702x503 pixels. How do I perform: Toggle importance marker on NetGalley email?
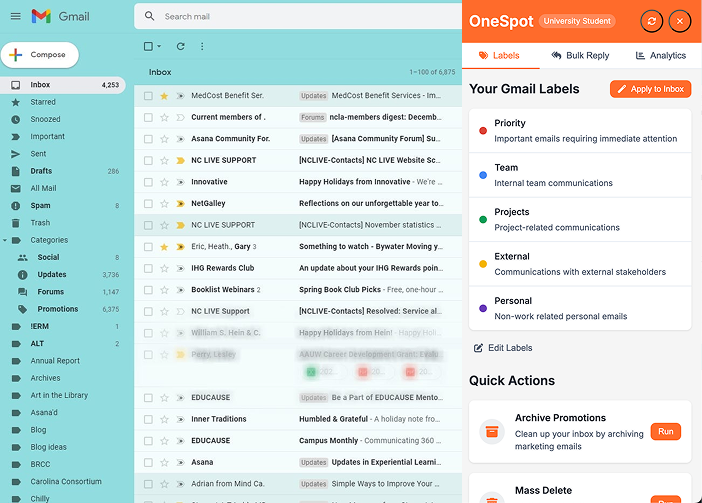(180, 204)
